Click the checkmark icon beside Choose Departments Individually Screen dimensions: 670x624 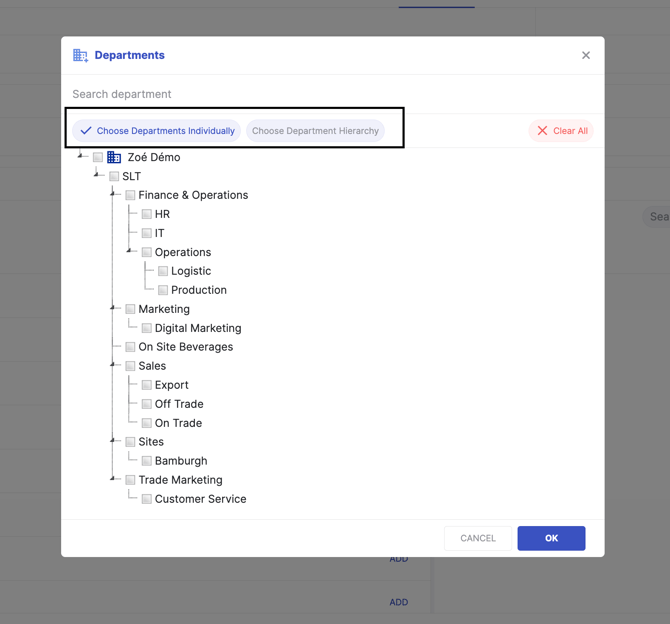click(x=86, y=131)
